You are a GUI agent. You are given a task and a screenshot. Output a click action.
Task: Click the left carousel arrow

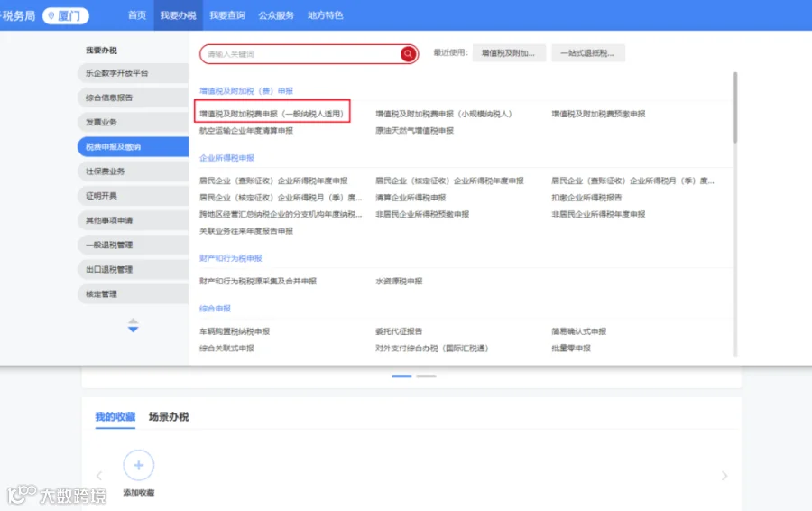[99, 476]
